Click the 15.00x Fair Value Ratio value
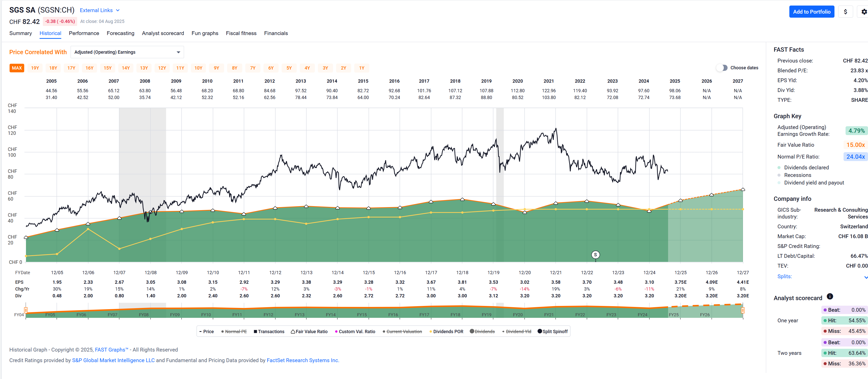 pos(856,145)
